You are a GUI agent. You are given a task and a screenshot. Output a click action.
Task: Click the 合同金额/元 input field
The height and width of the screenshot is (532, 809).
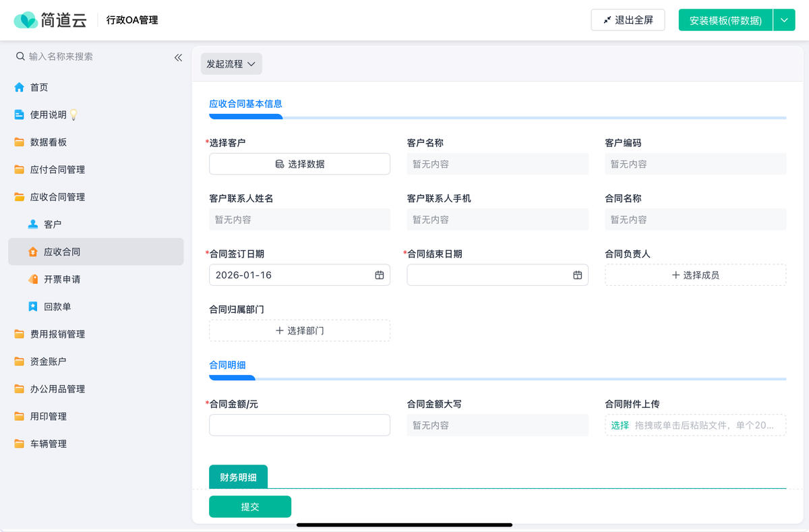pyautogui.click(x=299, y=425)
